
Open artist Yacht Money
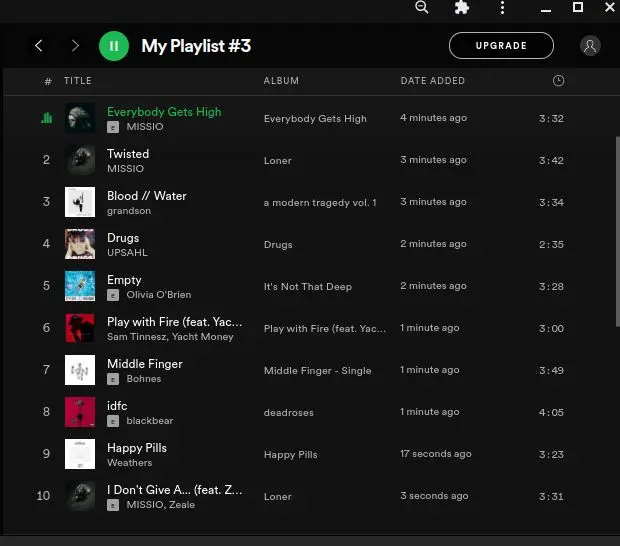click(x=203, y=336)
